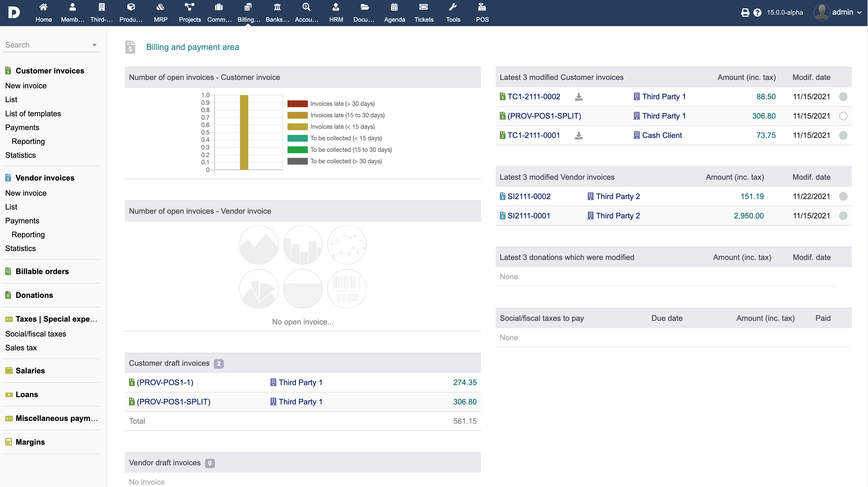Click the status circle for PROV-POS1-SPLIT

843,116
